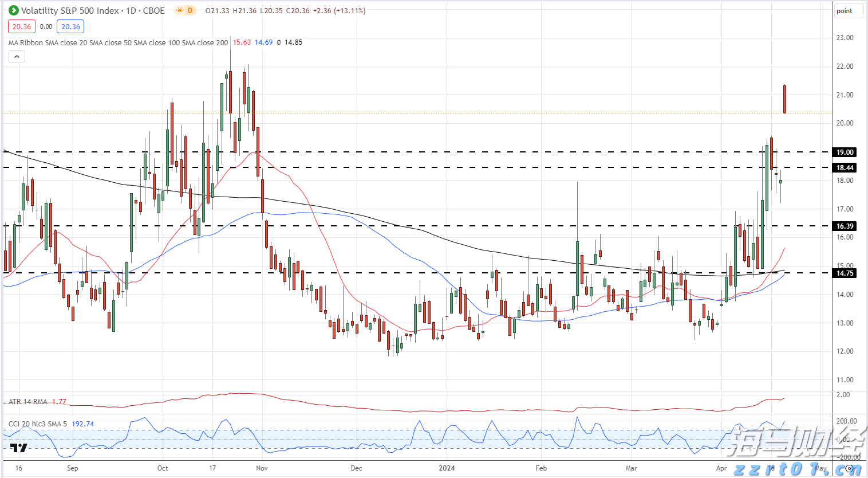Click the Mar label on time axis

pyautogui.click(x=631, y=468)
